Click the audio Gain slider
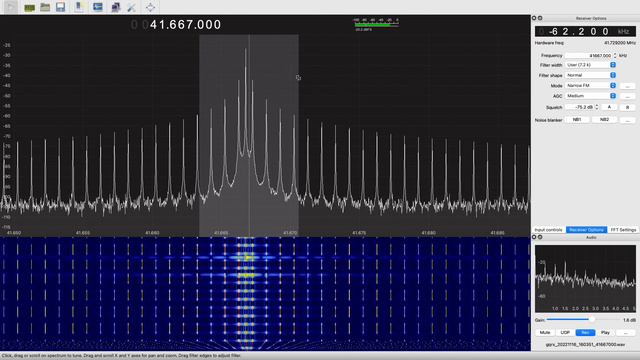640x360 pixels. [x=582, y=320]
